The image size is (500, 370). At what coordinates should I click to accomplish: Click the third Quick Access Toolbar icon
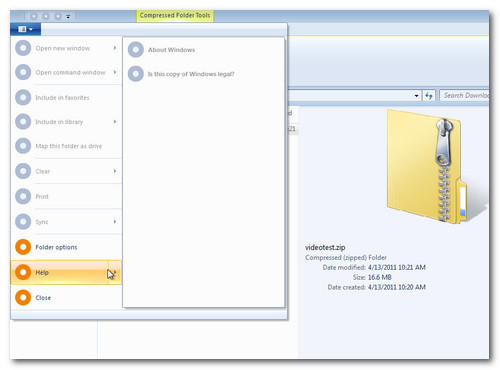[x=58, y=16]
